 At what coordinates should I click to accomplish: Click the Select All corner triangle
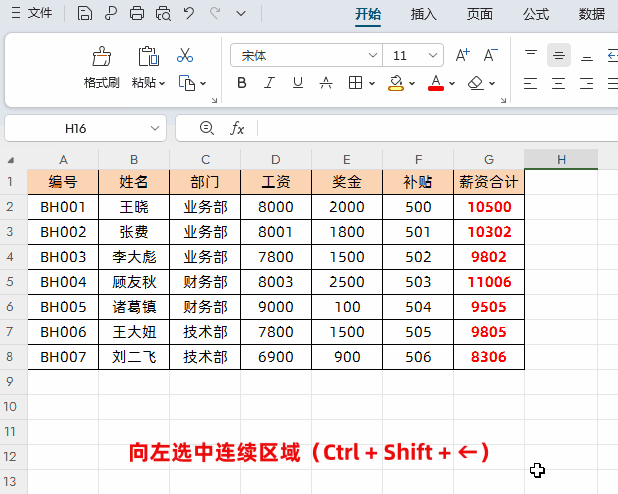(x=11, y=160)
